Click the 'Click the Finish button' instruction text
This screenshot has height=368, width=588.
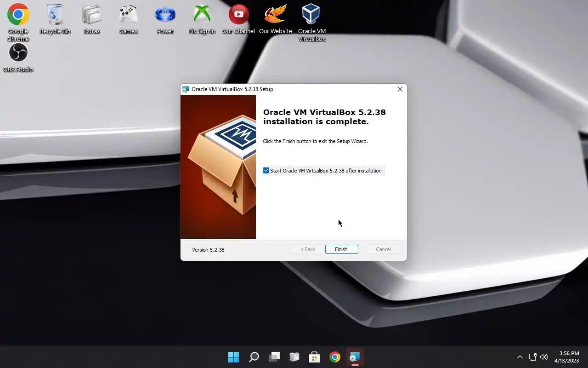point(315,141)
